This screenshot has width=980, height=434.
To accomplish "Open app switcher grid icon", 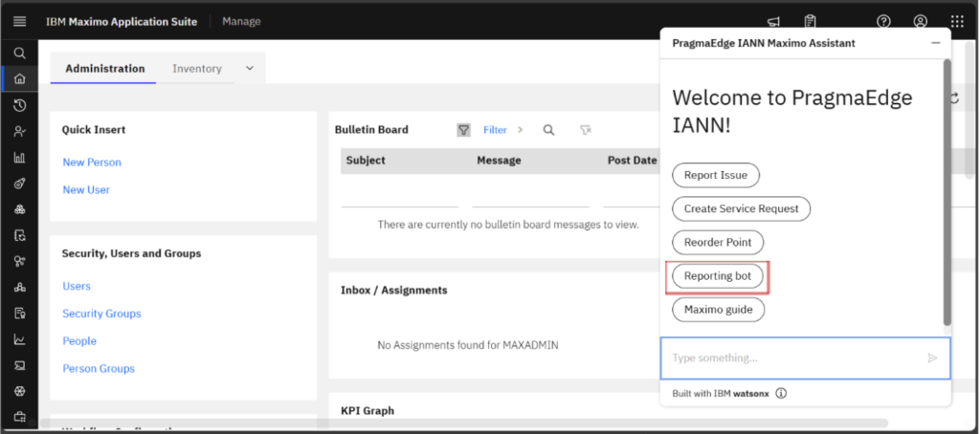I will point(957,21).
